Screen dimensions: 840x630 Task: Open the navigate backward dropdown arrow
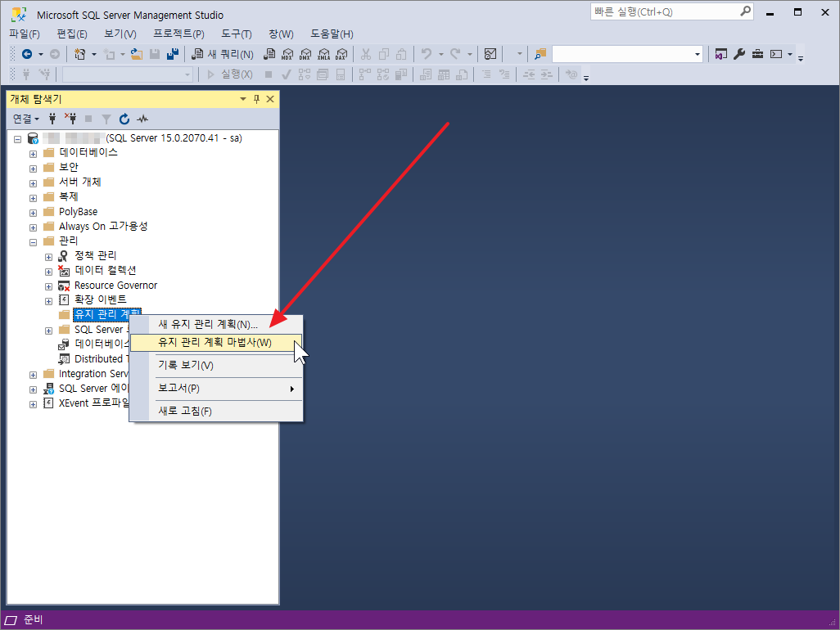tap(41, 54)
